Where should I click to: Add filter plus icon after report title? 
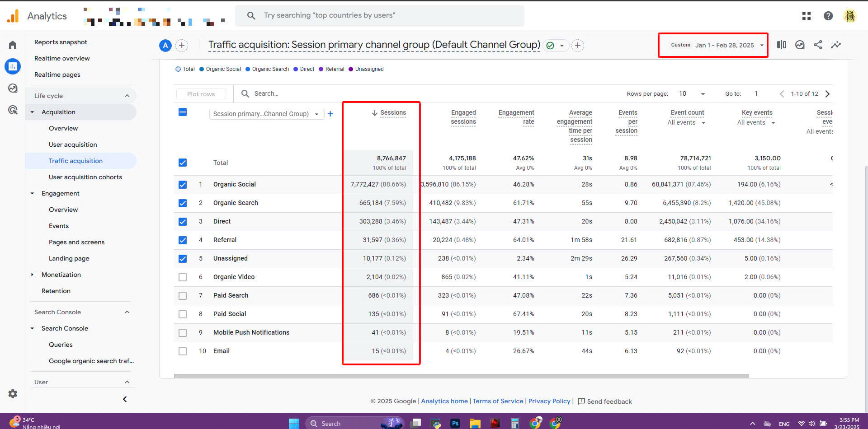(x=577, y=45)
